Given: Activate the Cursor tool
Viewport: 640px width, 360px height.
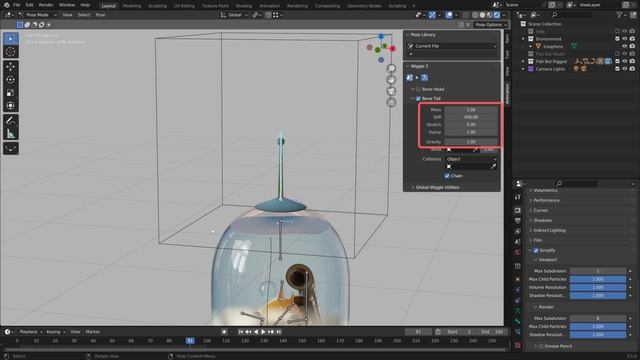Looking at the screenshot, I should pyautogui.click(x=11, y=52).
